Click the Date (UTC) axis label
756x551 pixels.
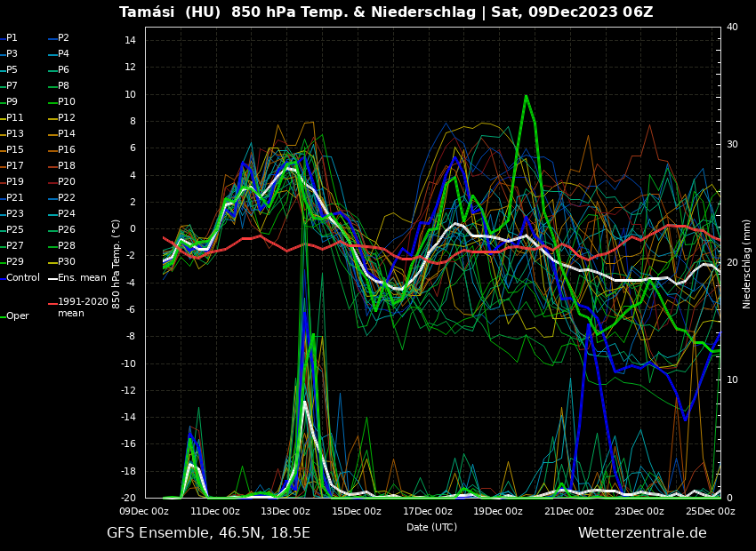click(x=431, y=527)
